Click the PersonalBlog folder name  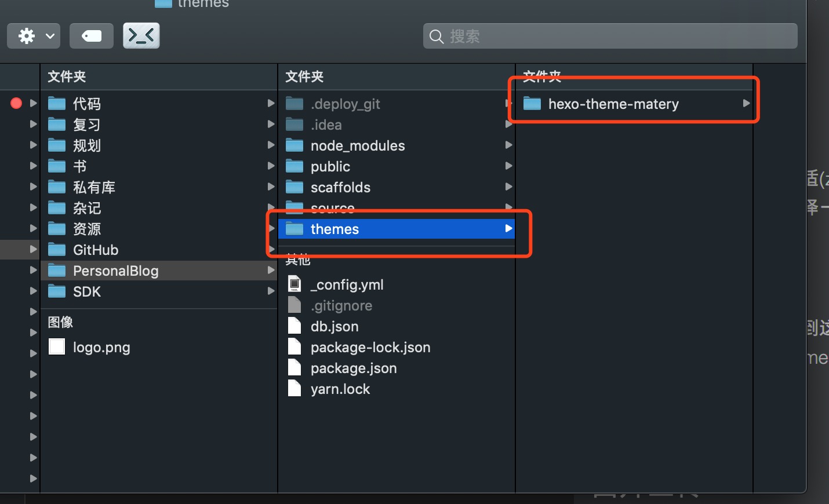(116, 271)
